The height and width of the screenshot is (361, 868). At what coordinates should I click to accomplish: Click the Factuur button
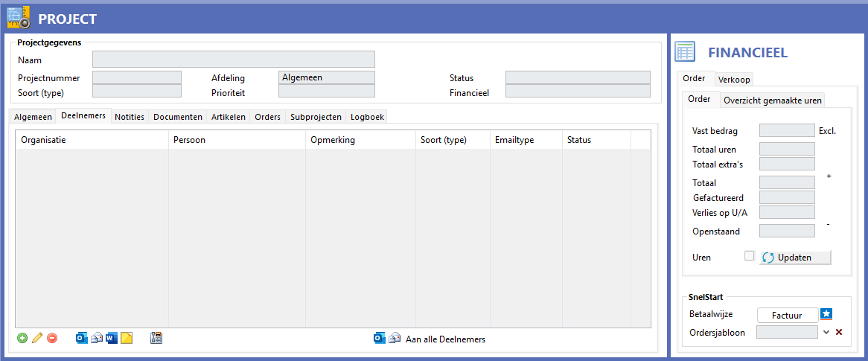[x=787, y=315]
